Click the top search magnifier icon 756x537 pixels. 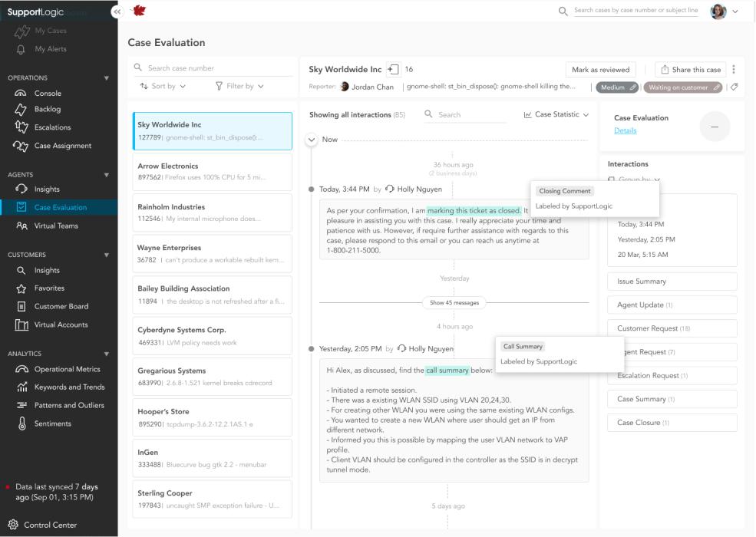pyautogui.click(x=563, y=11)
